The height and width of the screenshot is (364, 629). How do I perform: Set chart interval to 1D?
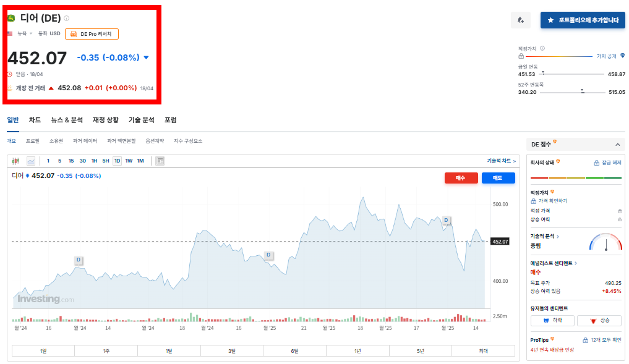(x=117, y=161)
